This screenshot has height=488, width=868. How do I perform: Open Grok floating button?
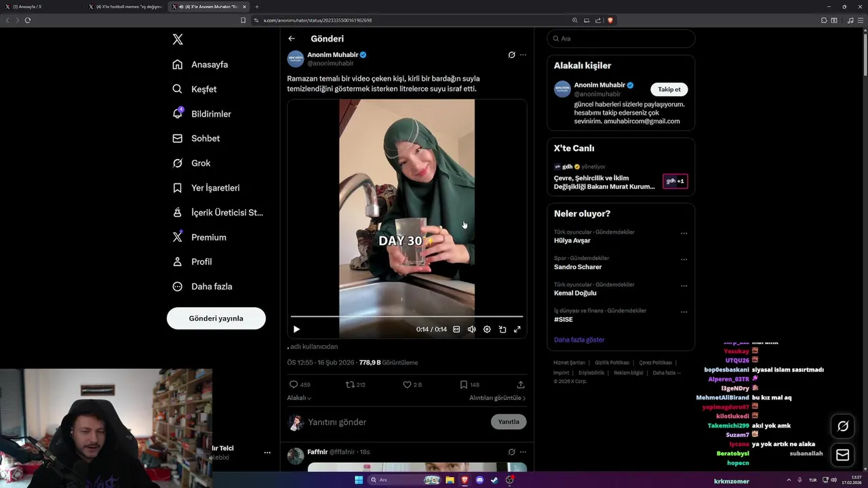coord(843,426)
